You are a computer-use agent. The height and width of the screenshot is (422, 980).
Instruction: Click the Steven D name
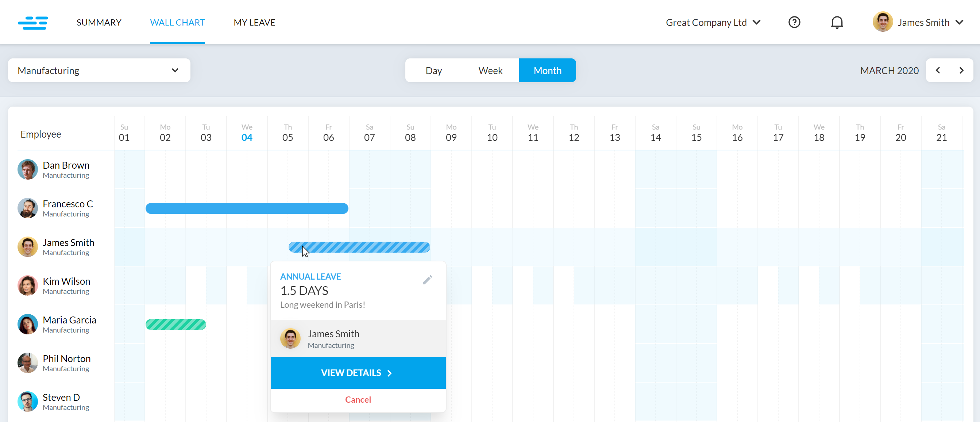61,397
